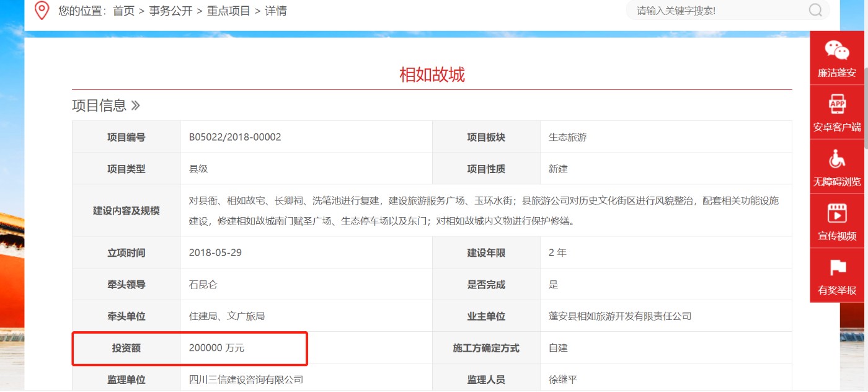The height and width of the screenshot is (392, 868).
Task: Open the 安卓客户端 app icon
Action: click(837, 104)
